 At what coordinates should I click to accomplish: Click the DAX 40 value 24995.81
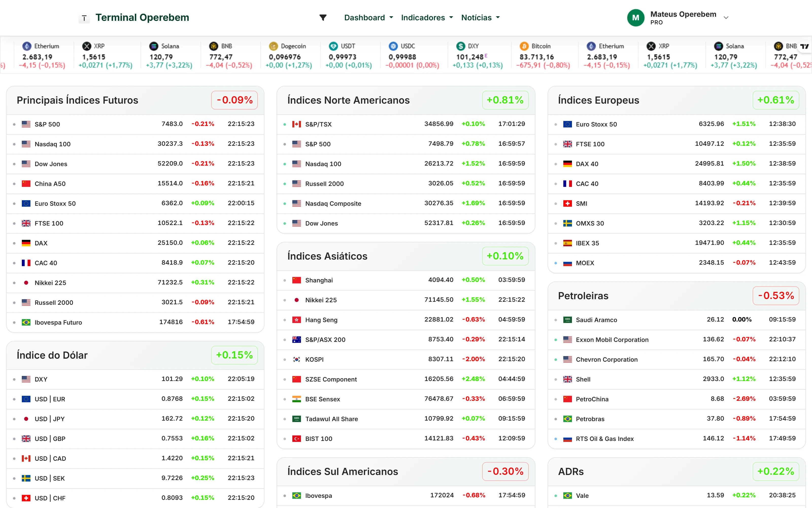709,163
